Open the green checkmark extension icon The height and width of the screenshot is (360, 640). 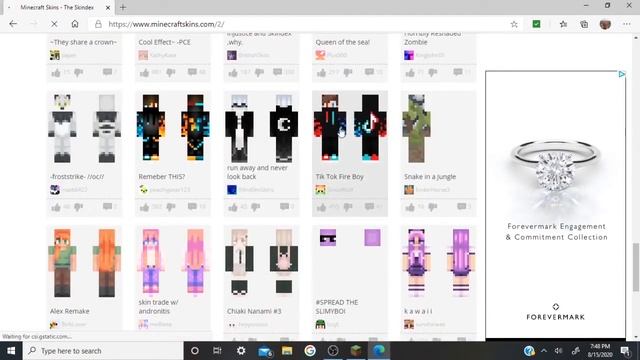pos(536,24)
